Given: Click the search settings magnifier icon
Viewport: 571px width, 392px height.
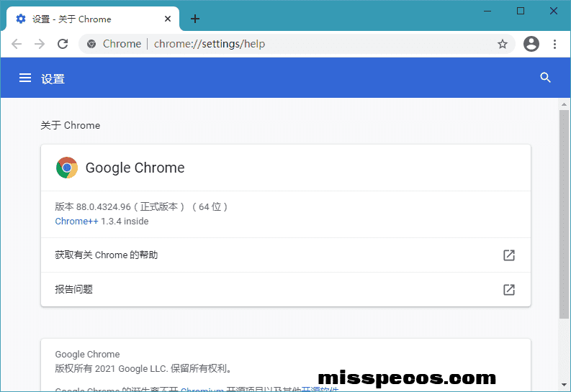Looking at the screenshot, I should click(x=545, y=78).
